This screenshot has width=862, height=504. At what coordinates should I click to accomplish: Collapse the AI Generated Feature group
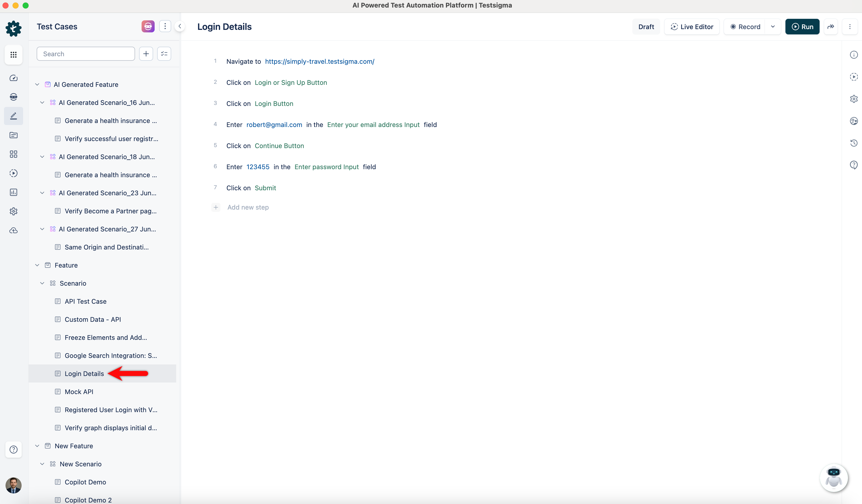[x=37, y=84]
